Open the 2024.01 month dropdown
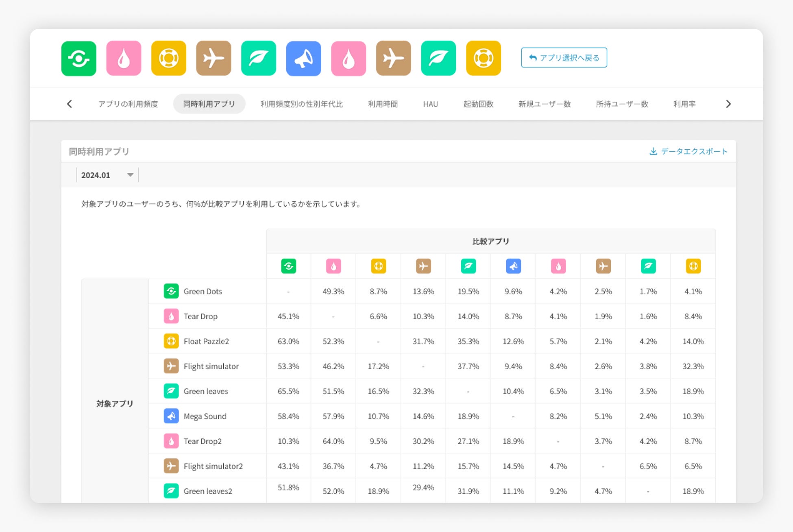This screenshot has height=532, width=793. point(107,175)
